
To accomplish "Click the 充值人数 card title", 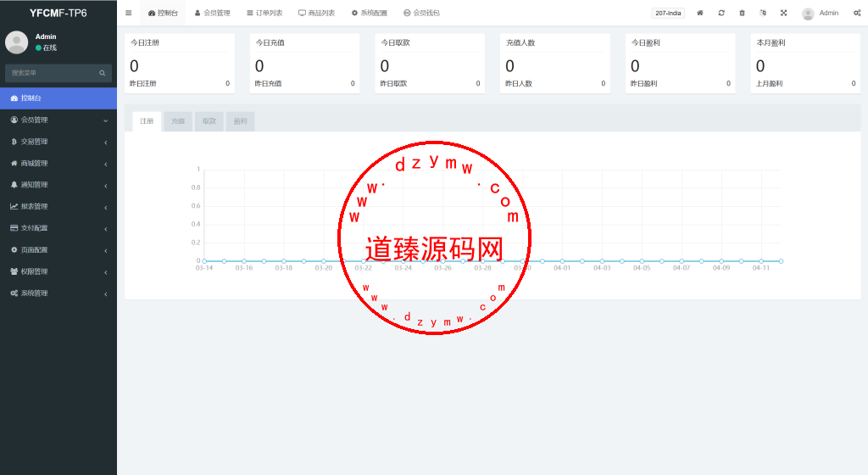I will pos(520,42).
